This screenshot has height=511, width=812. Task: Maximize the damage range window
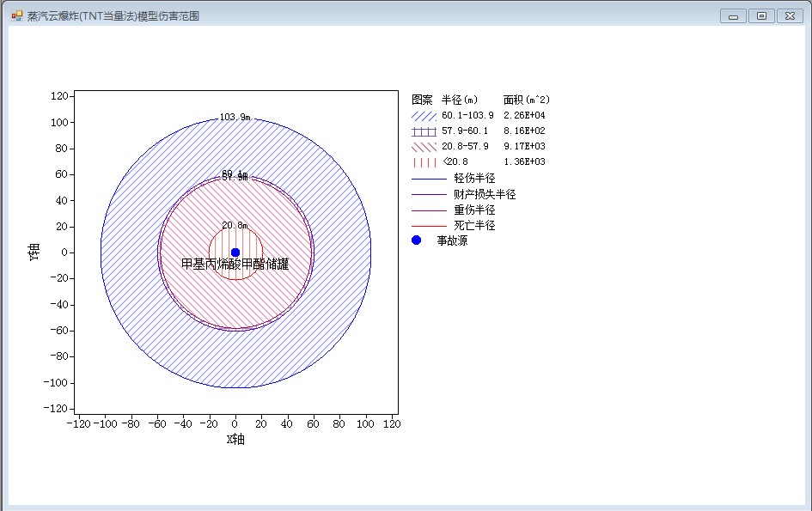pyautogui.click(x=761, y=16)
